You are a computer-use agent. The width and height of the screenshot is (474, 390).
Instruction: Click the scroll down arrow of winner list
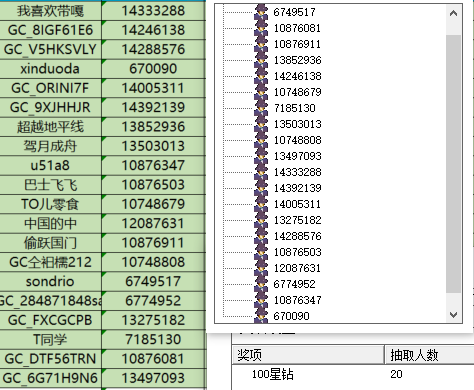click(x=453, y=314)
